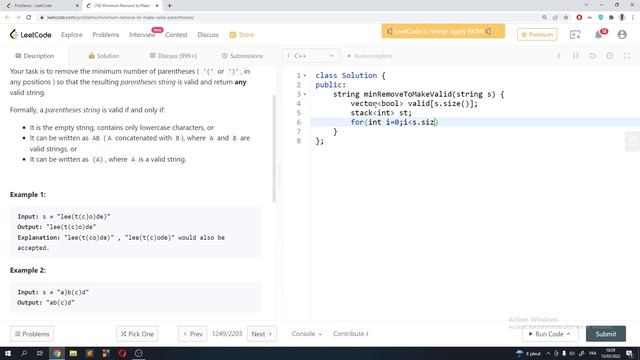Viewport: 640px width, 360px height.
Task: Switch to the Description tab
Action: point(35,56)
